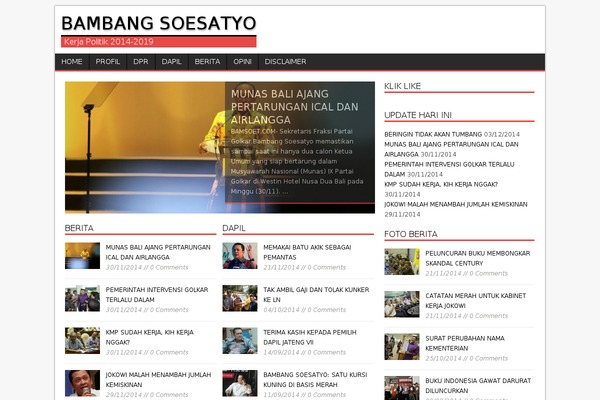This screenshot has height=400, width=600.
Task: Click 0 Comments under Memakai Batu Akik
Action: tap(327, 268)
